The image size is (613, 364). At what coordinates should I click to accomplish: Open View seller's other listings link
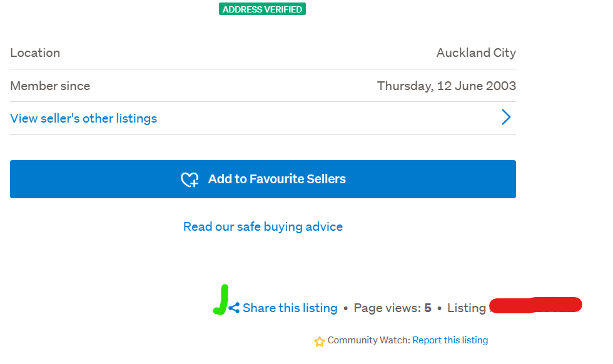pyautogui.click(x=83, y=118)
